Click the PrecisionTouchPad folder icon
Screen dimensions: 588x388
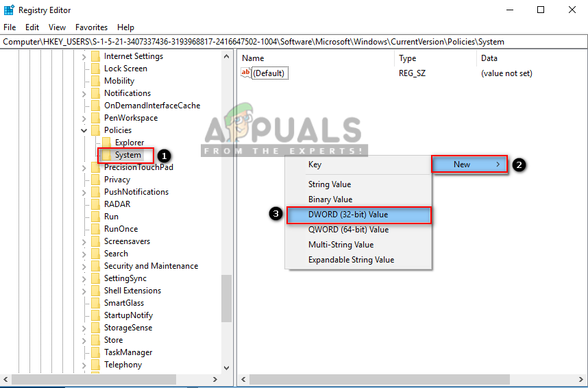(96, 167)
